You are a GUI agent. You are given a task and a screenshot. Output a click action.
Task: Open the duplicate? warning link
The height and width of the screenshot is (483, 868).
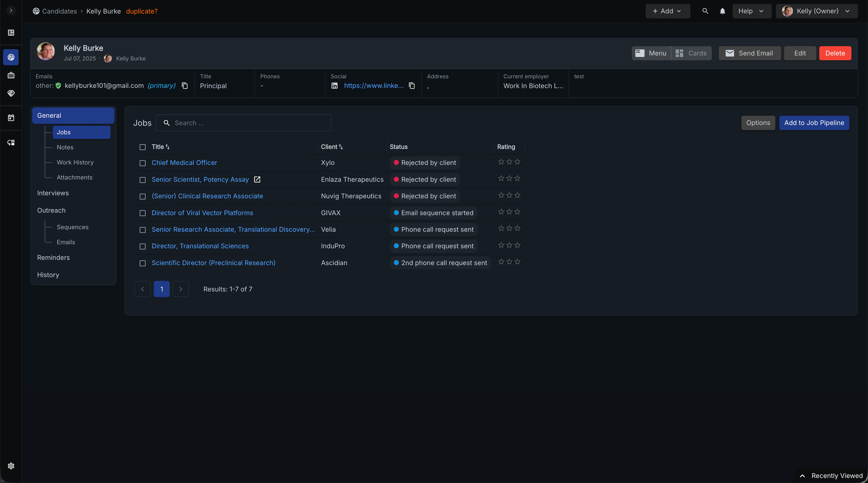tap(142, 11)
